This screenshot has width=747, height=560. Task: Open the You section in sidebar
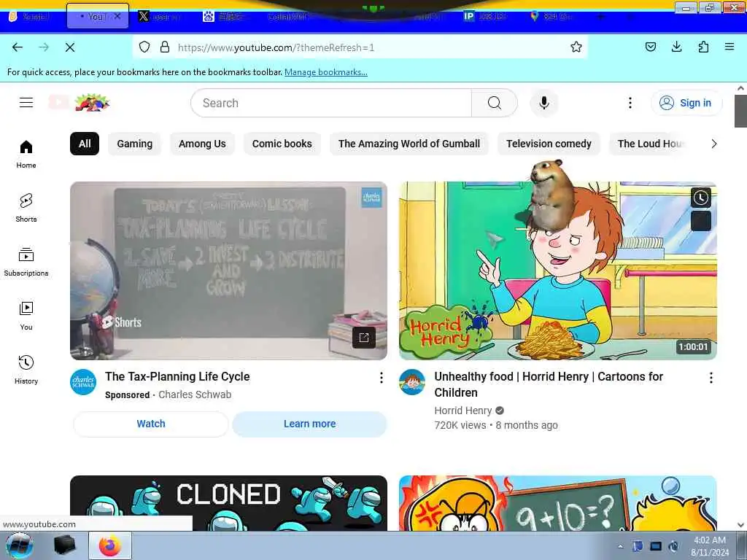[26, 316]
